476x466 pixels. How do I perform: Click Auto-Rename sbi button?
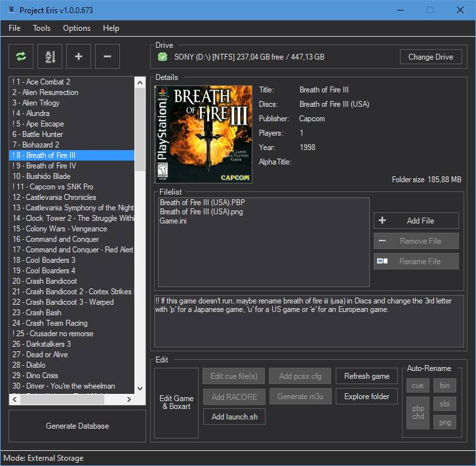445,404
